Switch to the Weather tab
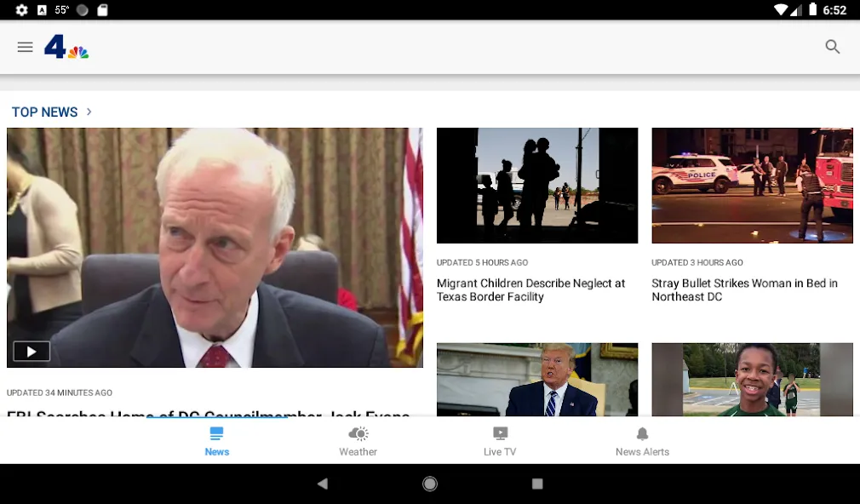 [358, 442]
